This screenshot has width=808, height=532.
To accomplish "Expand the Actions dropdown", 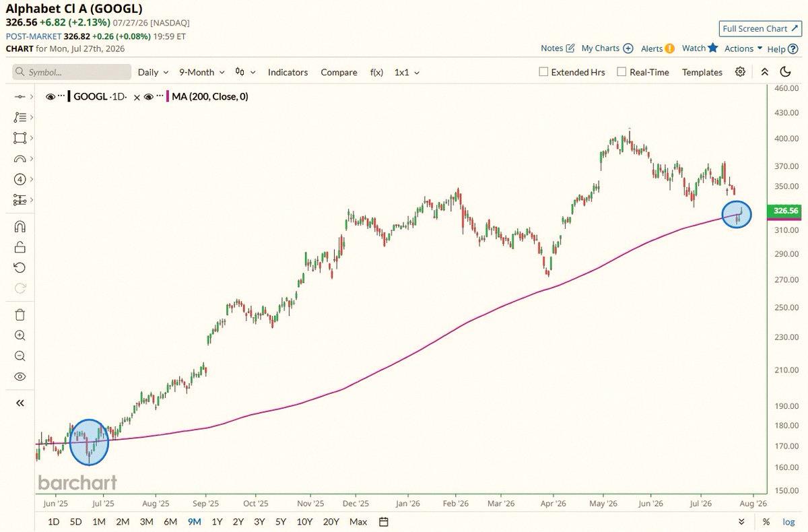I will point(743,48).
